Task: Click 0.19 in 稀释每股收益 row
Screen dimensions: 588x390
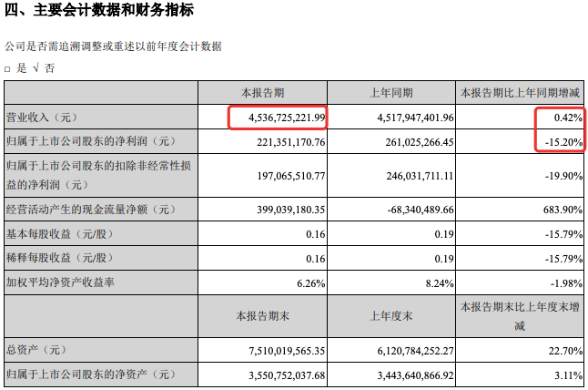Action: click(x=444, y=259)
